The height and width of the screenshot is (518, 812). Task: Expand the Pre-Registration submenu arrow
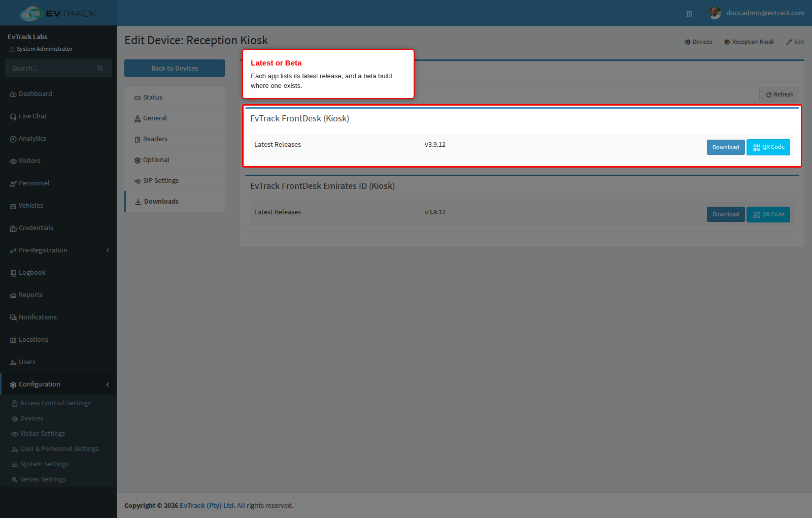[108, 250]
